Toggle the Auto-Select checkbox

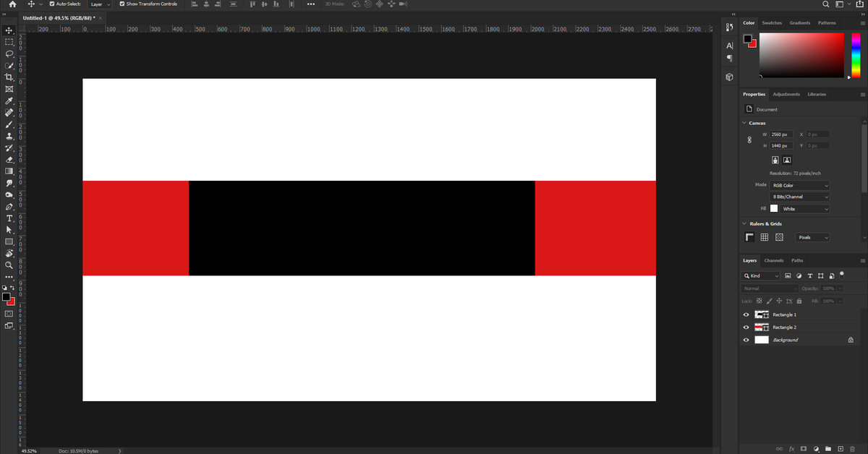click(x=52, y=4)
